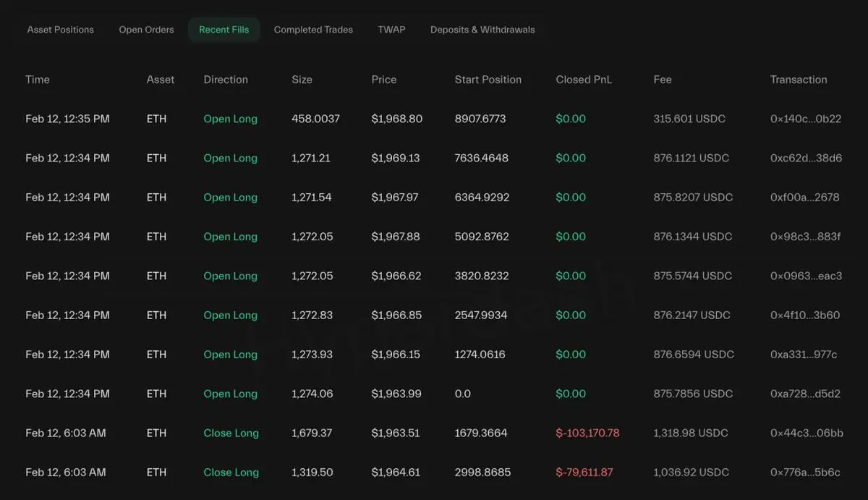Image resolution: width=868 pixels, height=500 pixels.
Task: Click the Price column header
Action: tap(384, 80)
